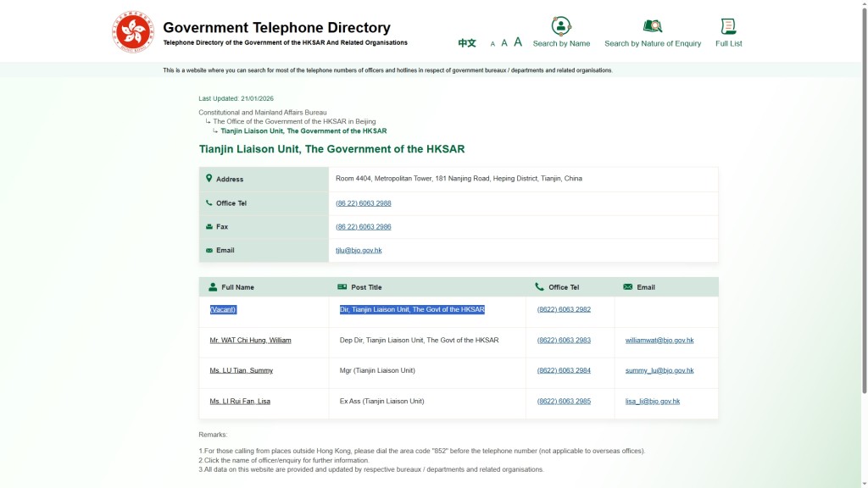Image resolution: width=868 pixels, height=488 pixels.
Task: Open Search by Nature of Enquiry icon
Action: 652,26
